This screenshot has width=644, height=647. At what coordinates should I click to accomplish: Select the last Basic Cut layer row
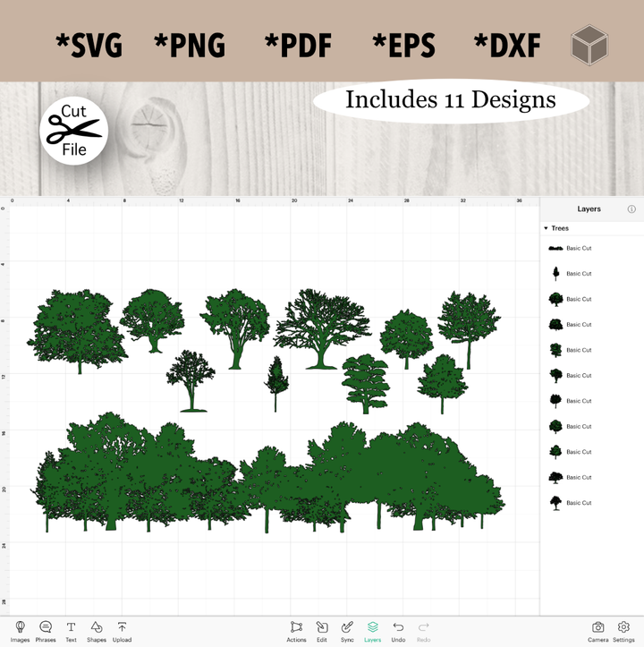pos(592,503)
